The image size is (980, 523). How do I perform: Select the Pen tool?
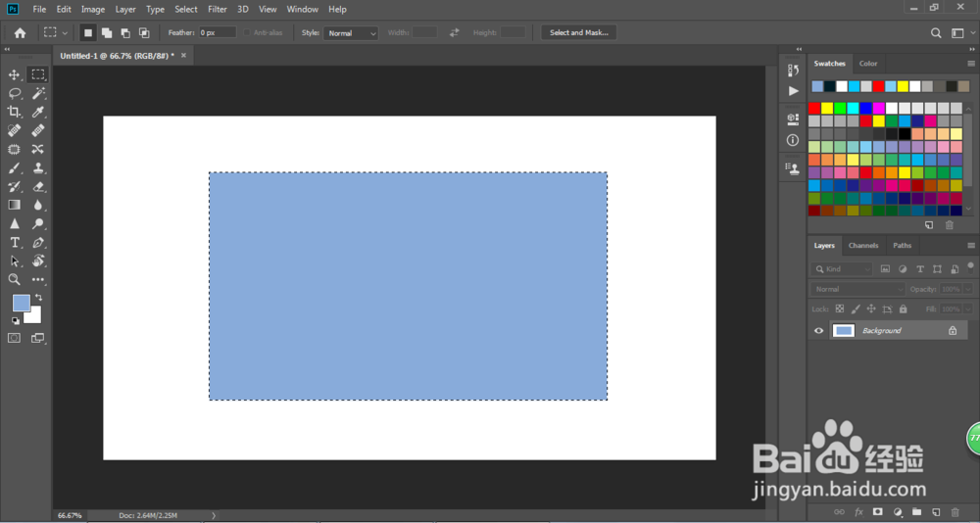[x=38, y=243]
